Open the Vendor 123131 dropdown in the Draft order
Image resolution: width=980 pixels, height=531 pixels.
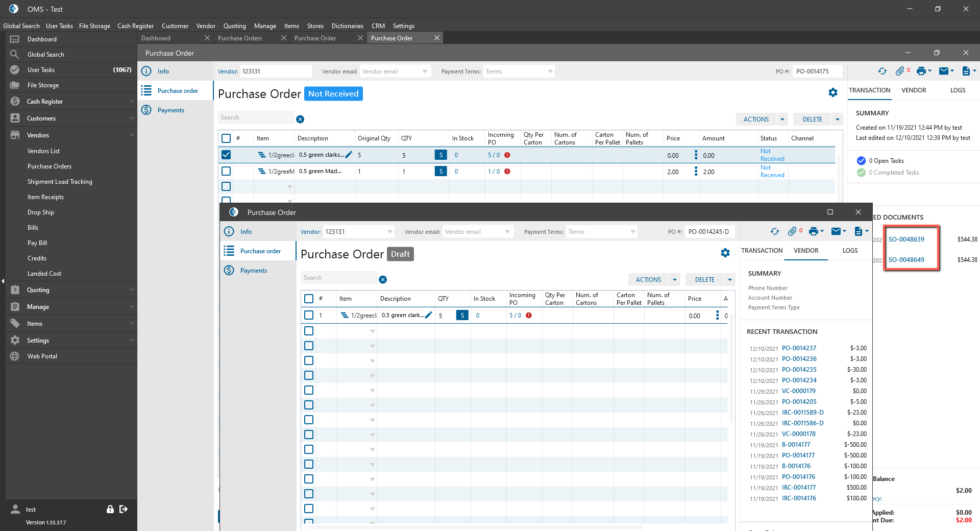point(390,232)
